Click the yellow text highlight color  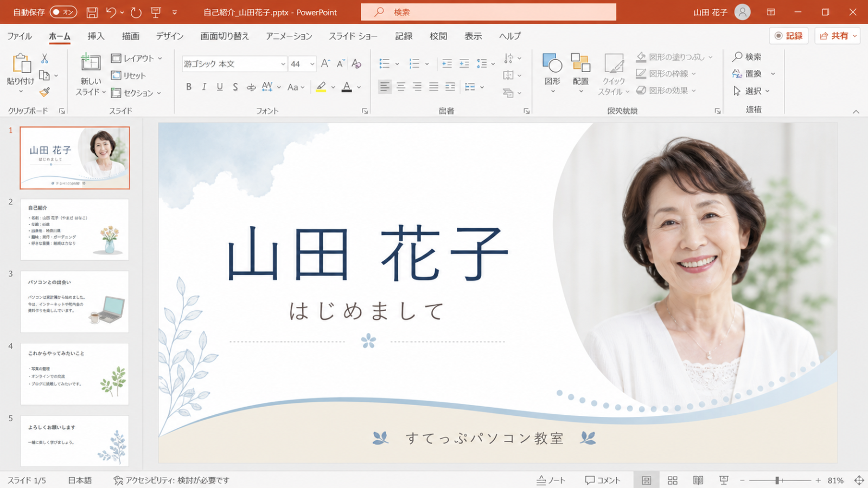[321, 87]
